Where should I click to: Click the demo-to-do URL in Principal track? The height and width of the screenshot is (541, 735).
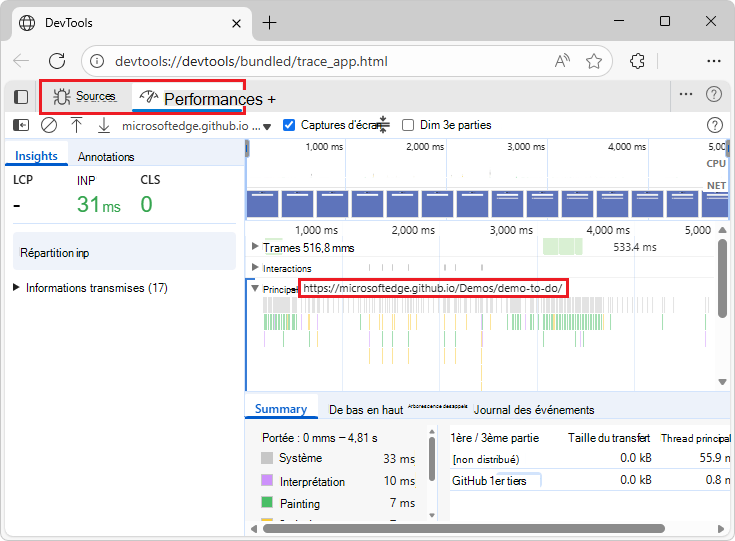click(432, 288)
